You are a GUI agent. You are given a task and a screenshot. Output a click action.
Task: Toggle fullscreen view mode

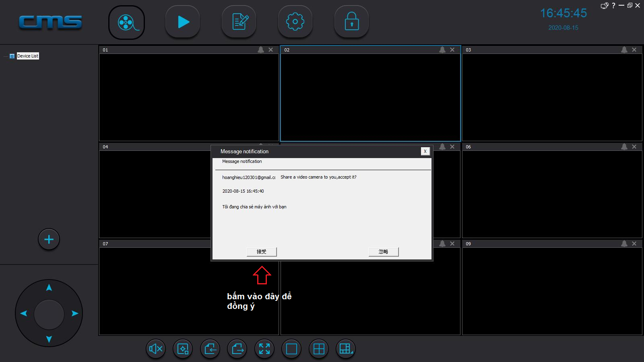[x=264, y=349]
